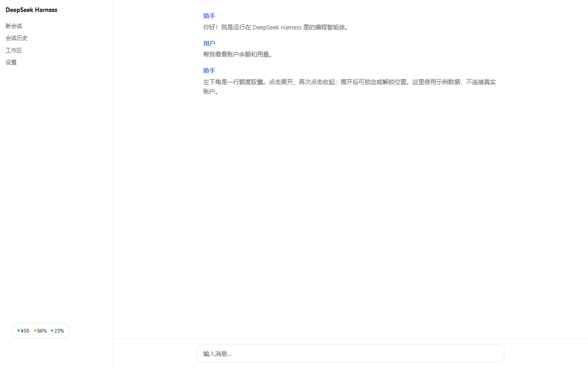Open the 工作区 sidebar item

pos(14,51)
